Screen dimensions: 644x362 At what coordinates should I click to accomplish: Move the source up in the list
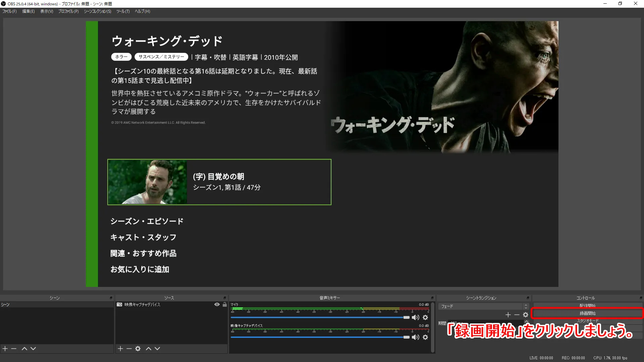tap(149, 349)
